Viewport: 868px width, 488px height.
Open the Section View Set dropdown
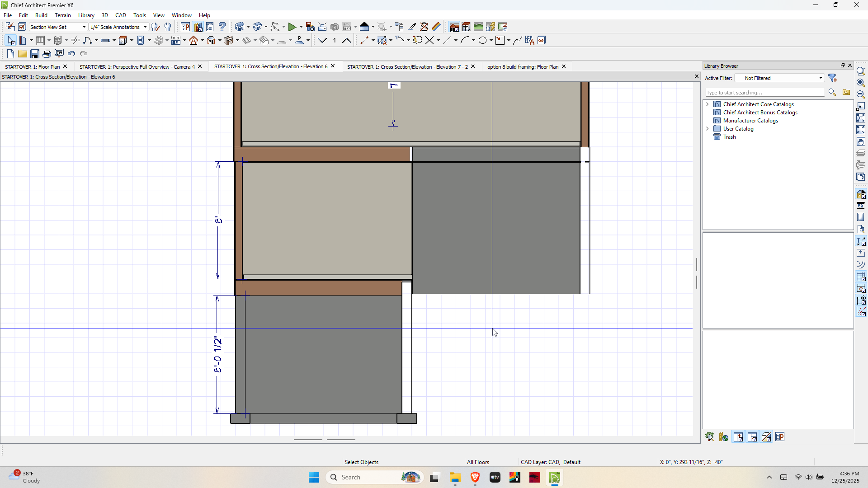(58, 27)
